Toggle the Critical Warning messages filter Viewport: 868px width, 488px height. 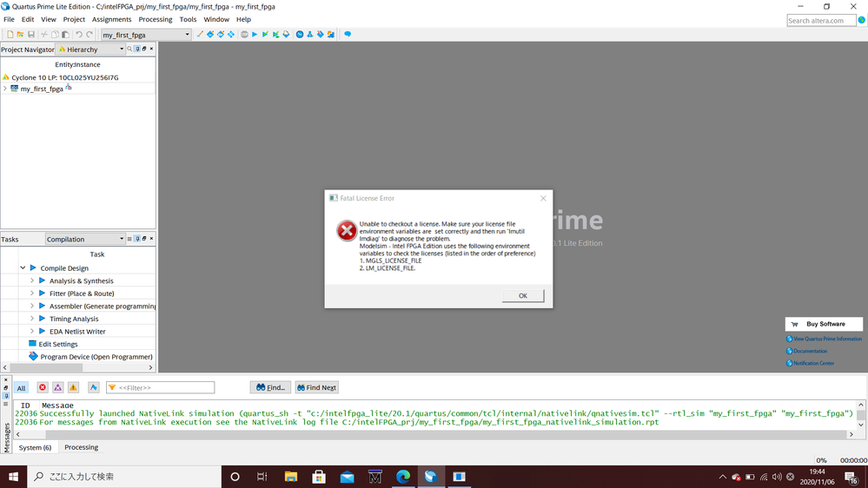(x=57, y=387)
